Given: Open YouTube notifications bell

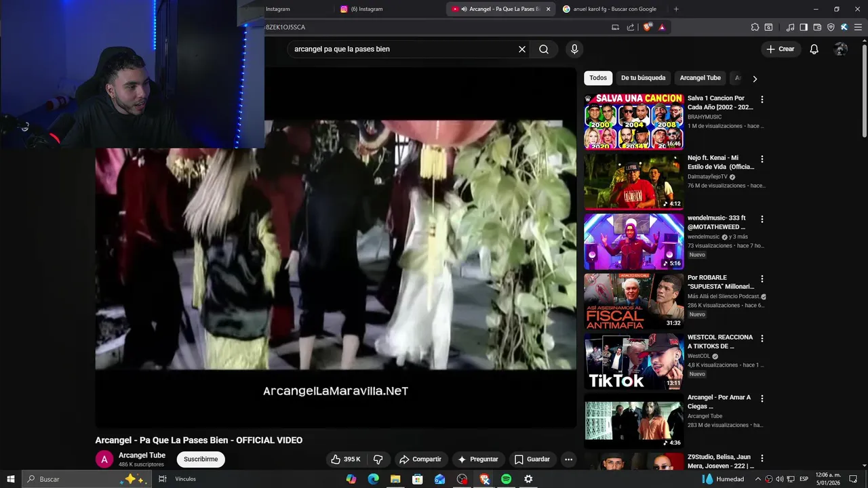Looking at the screenshot, I should pyautogui.click(x=814, y=49).
